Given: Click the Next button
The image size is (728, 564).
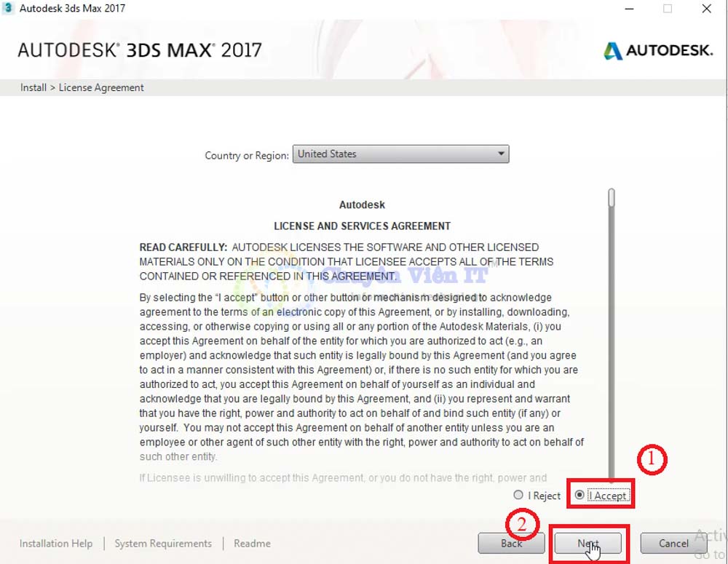Looking at the screenshot, I should [x=587, y=543].
